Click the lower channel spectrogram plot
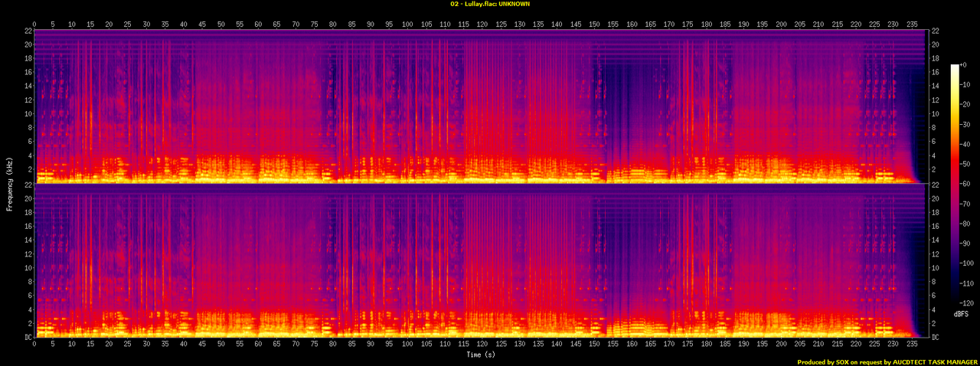 [x=480, y=261]
